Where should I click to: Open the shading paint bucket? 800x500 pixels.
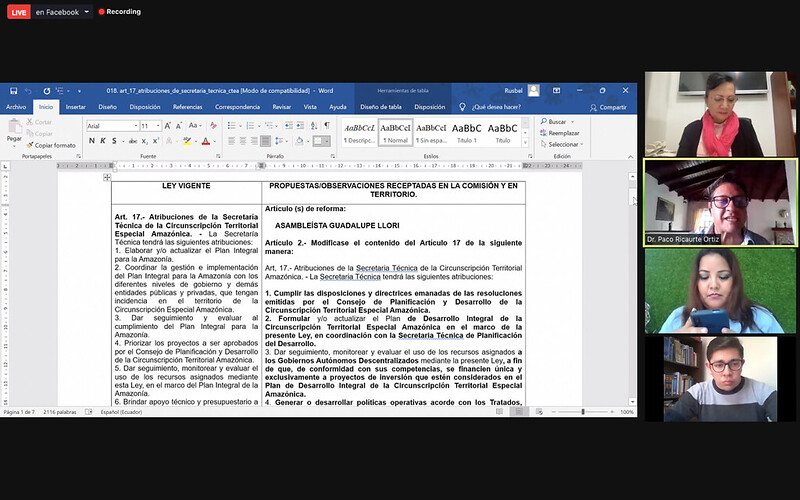pyautogui.click(x=299, y=141)
